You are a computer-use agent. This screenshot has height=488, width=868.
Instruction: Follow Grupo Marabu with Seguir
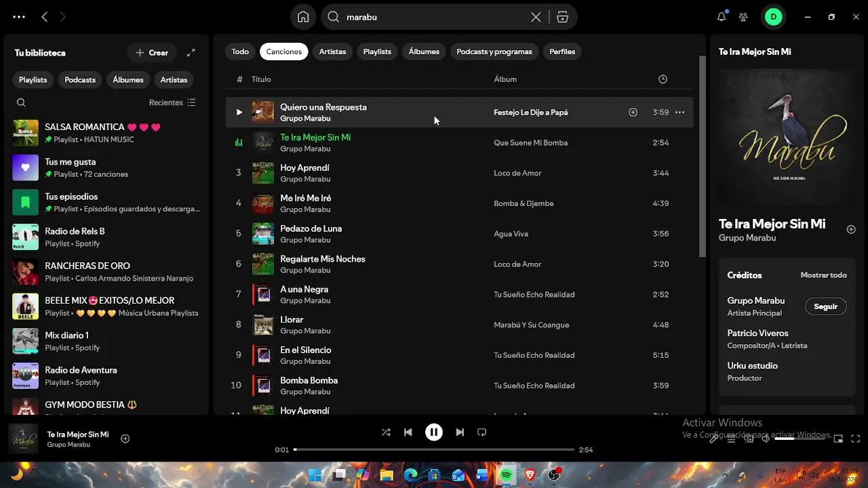[825, 306]
